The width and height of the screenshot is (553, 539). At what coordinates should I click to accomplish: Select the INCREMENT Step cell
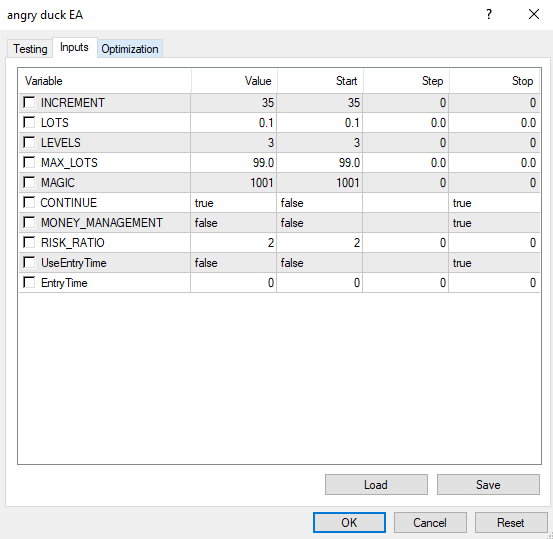click(x=406, y=103)
